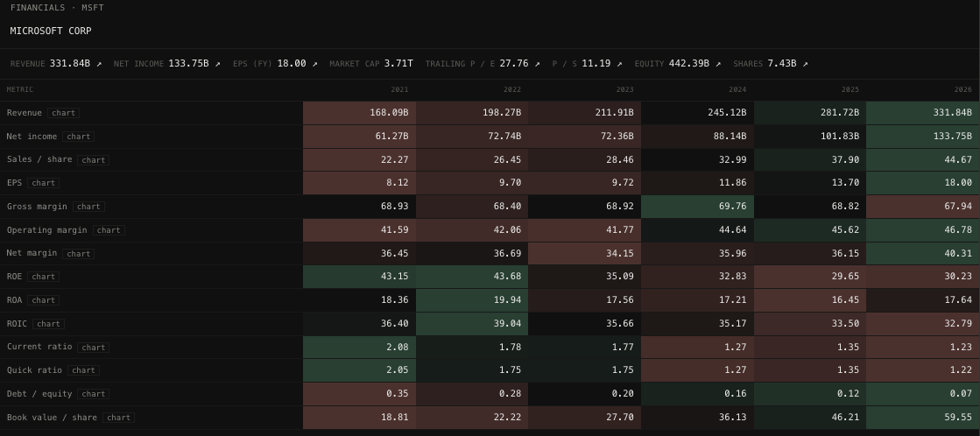980x436 pixels.
Task: Open chart for Net income row
Action: pos(78,137)
